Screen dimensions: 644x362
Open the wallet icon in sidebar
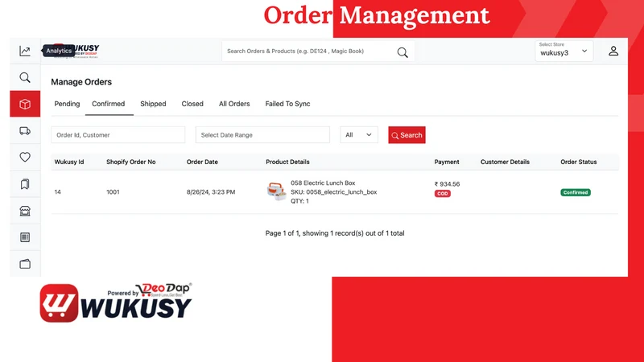pyautogui.click(x=25, y=264)
